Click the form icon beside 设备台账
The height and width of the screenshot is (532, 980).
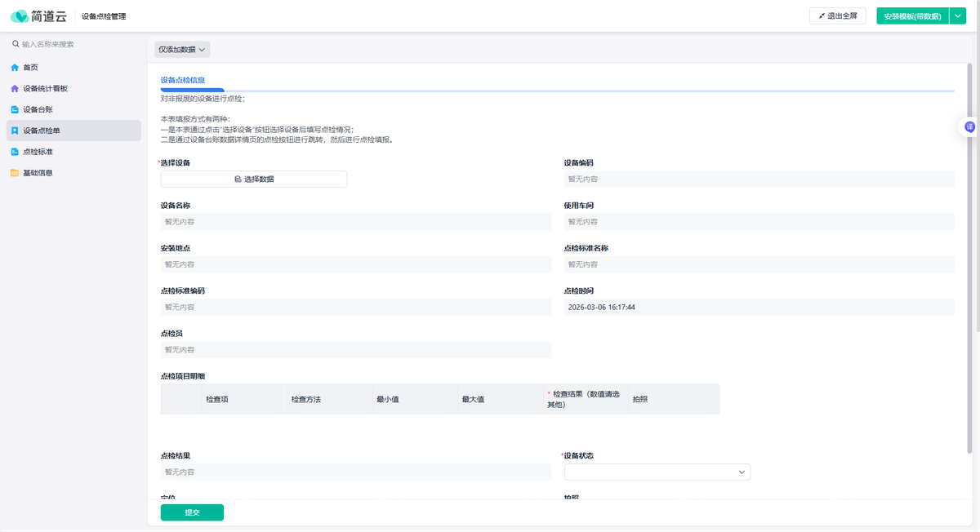tap(15, 109)
